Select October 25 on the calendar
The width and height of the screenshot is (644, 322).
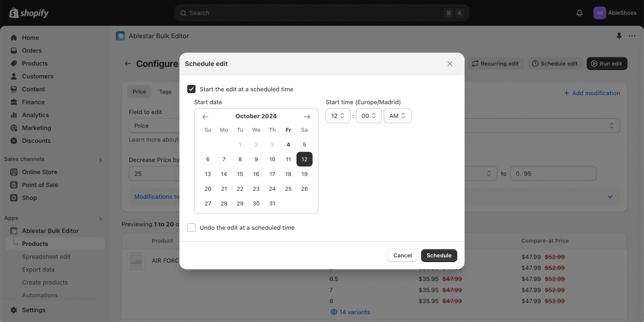(x=288, y=189)
